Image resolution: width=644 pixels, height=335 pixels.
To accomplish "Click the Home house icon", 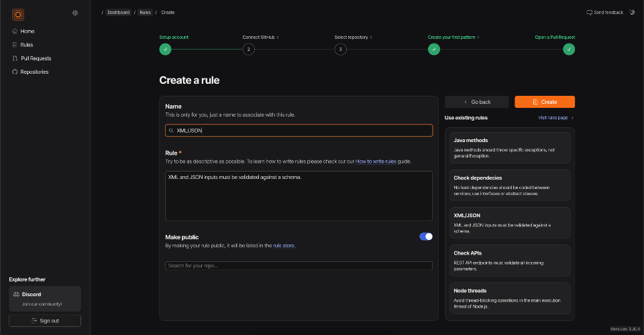I will 15,31.
